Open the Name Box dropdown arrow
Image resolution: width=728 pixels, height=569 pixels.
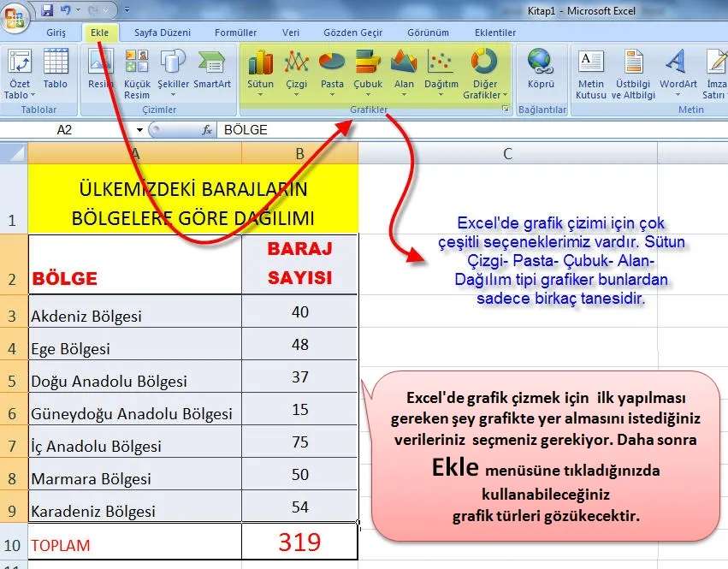140,130
